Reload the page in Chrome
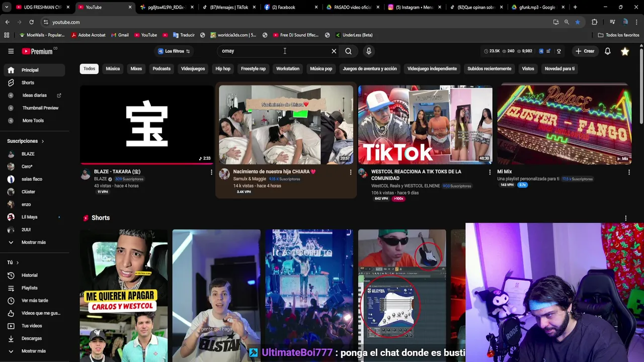 31,22
